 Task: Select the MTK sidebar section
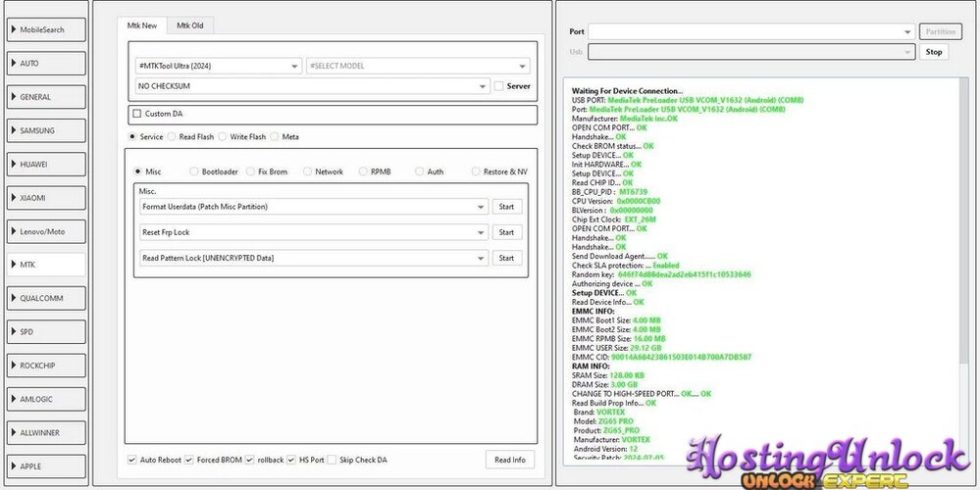46,265
